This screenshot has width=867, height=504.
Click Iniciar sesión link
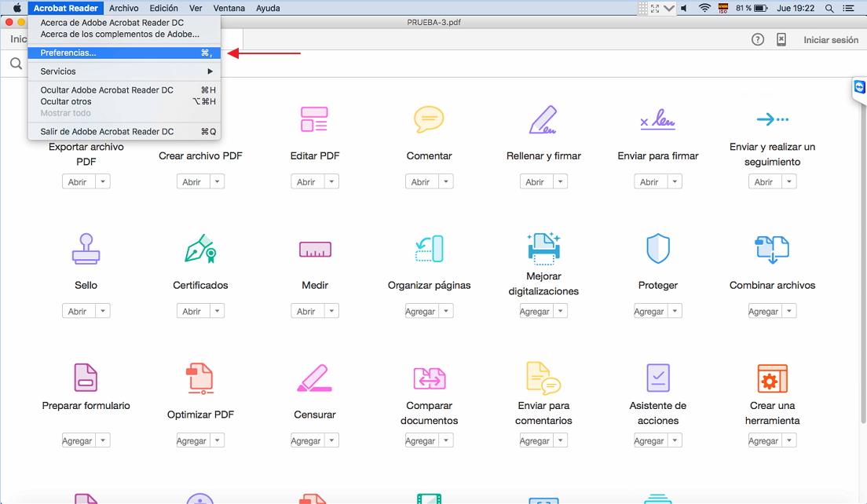tap(831, 40)
